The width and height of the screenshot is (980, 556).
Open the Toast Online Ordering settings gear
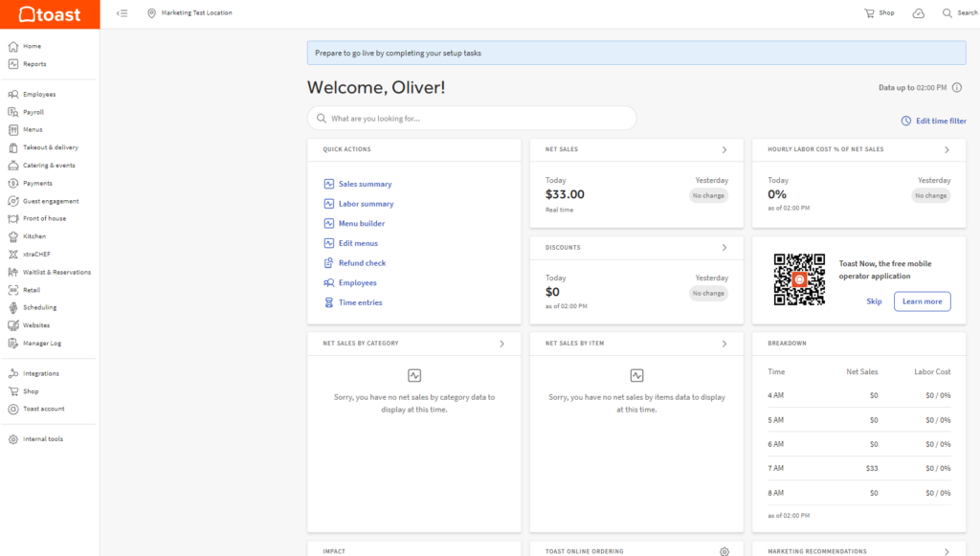[724, 551]
